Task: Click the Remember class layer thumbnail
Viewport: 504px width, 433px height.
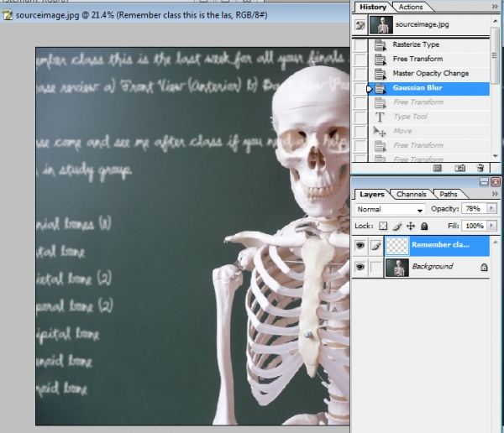Action: click(397, 246)
